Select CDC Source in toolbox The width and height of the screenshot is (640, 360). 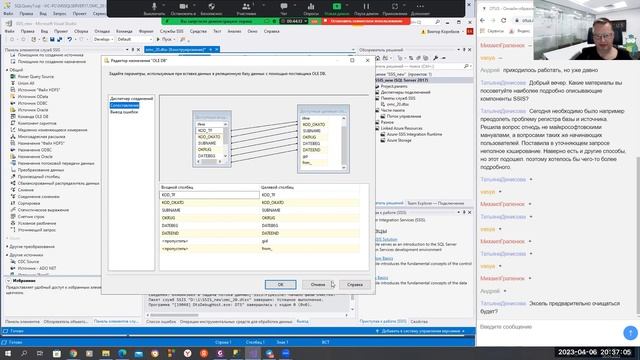tap(28, 262)
